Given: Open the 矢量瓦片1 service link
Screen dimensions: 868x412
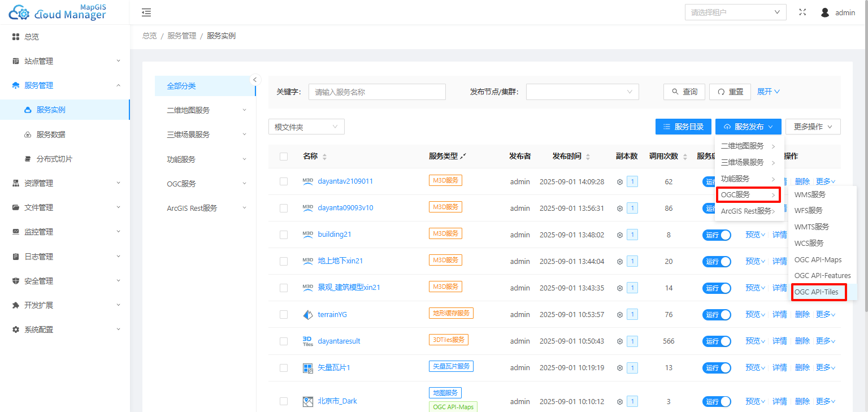Looking at the screenshot, I should click(334, 368).
